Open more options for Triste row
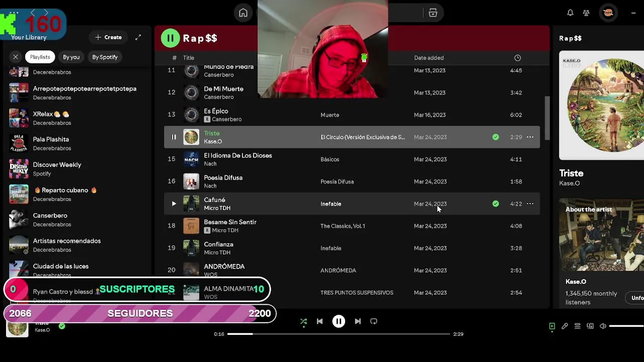The height and width of the screenshot is (362, 644). coord(530,137)
